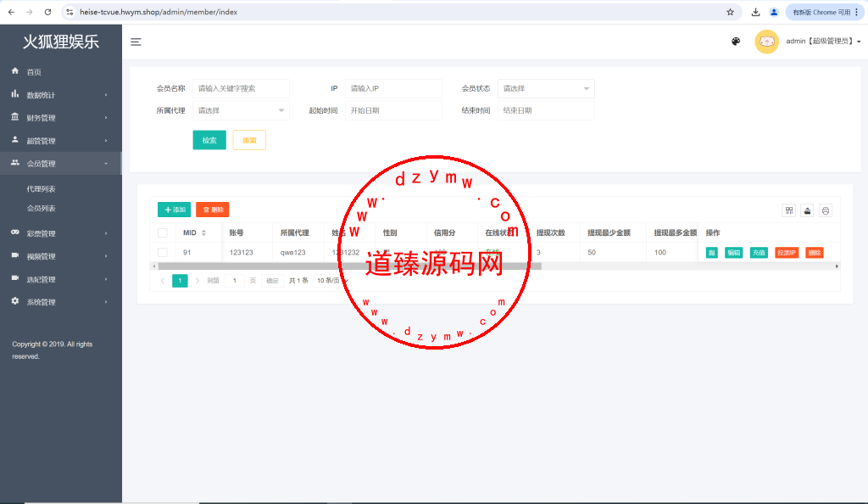Click the horizontal table scrollbar
The width and height of the screenshot is (868, 504).
click(349, 266)
